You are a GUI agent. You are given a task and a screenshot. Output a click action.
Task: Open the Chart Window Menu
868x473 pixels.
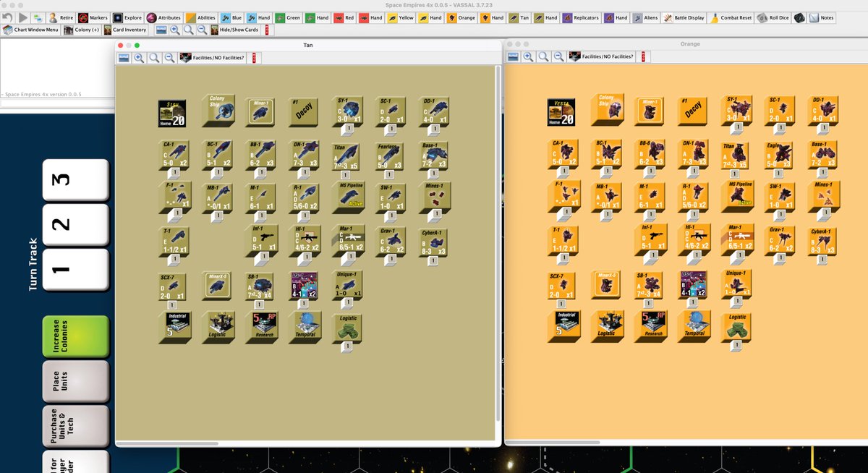point(30,30)
